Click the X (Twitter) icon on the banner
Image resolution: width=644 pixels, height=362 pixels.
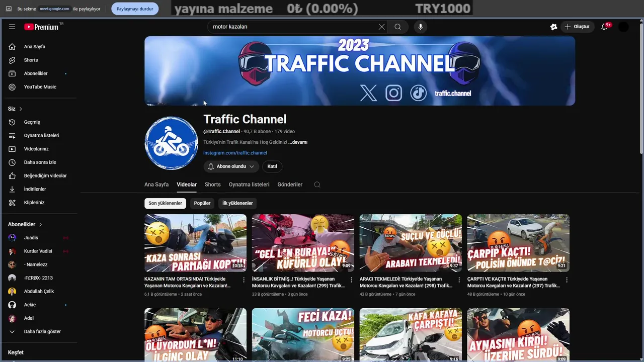pos(368,93)
